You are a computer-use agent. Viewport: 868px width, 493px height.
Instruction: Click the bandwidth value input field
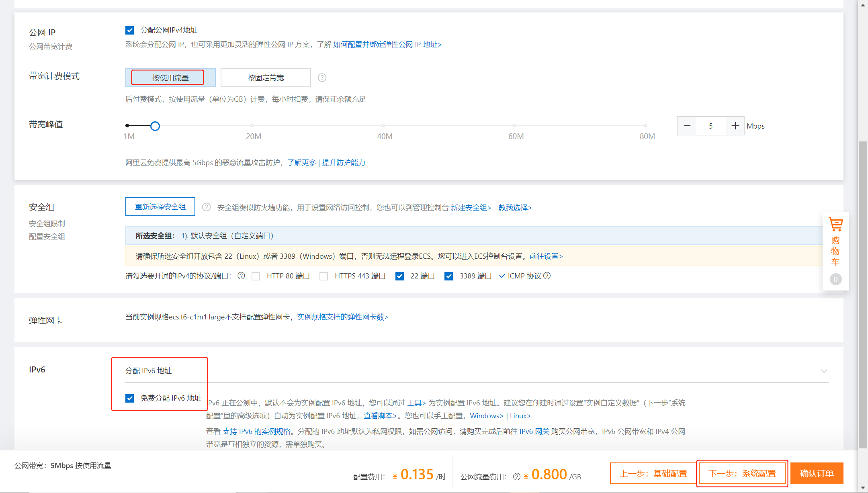pos(711,126)
